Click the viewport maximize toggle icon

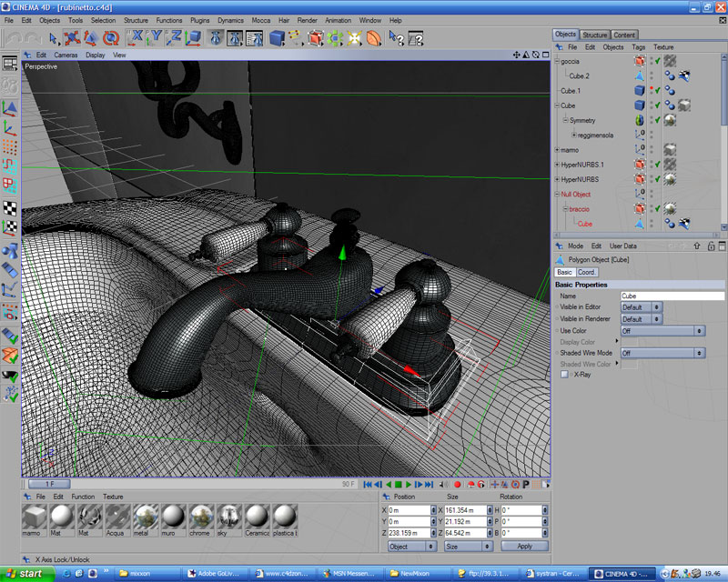click(546, 55)
